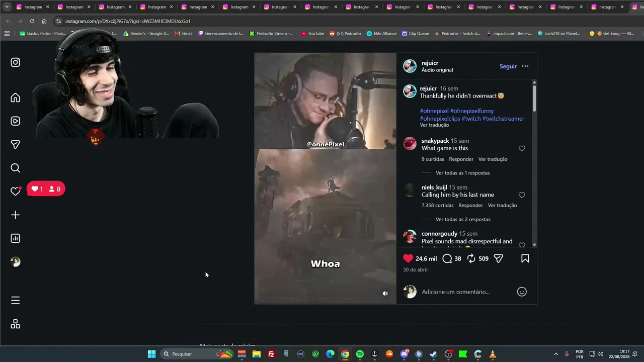This screenshot has width=644, height=362.
Task: Create a new post with plus icon
Action: (16, 215)
